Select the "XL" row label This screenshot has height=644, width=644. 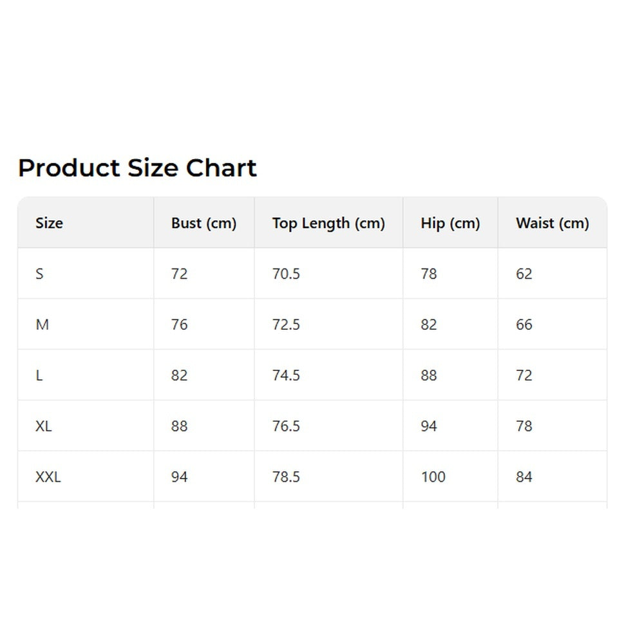[44, 426]
